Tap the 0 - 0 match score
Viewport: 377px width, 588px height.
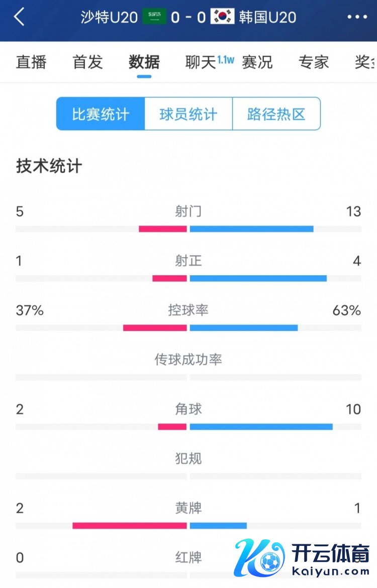pyautogui.click(x=189, y=17)
